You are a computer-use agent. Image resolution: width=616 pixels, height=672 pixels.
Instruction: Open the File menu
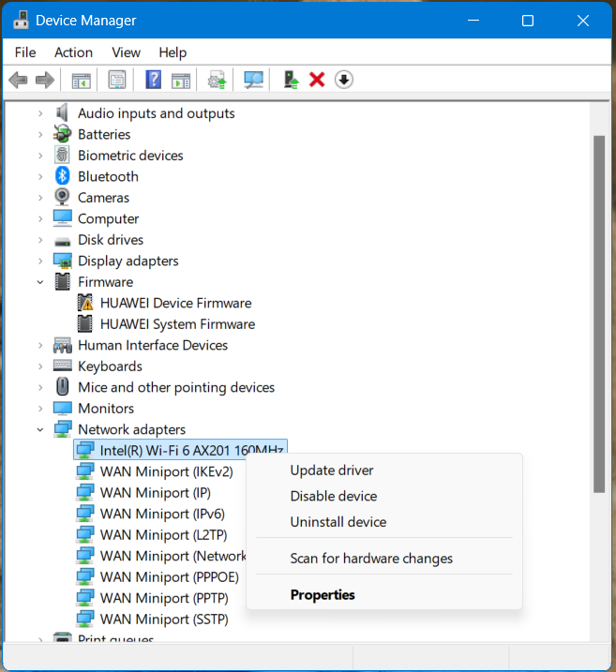click(25, 52)
